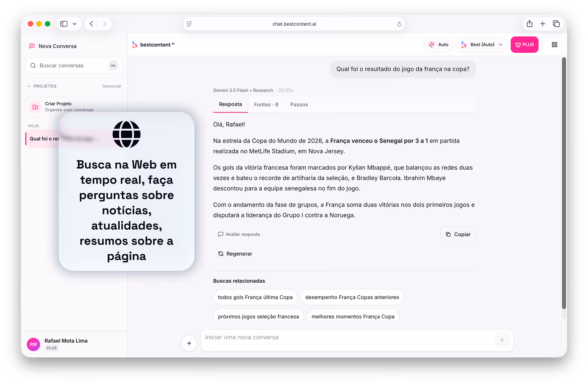Go back with the browser back arrow
588x385 pixels.
(91, 24)
